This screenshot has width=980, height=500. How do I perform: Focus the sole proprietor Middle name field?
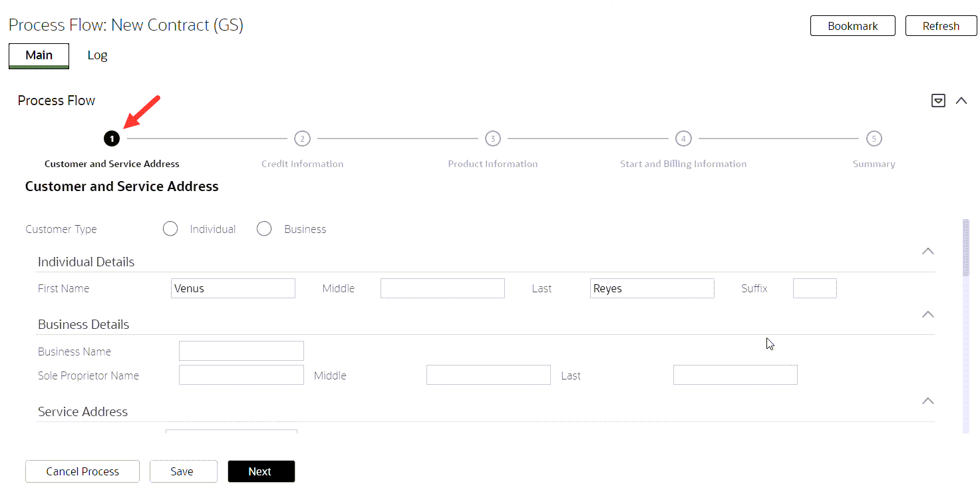coord(488,375)
